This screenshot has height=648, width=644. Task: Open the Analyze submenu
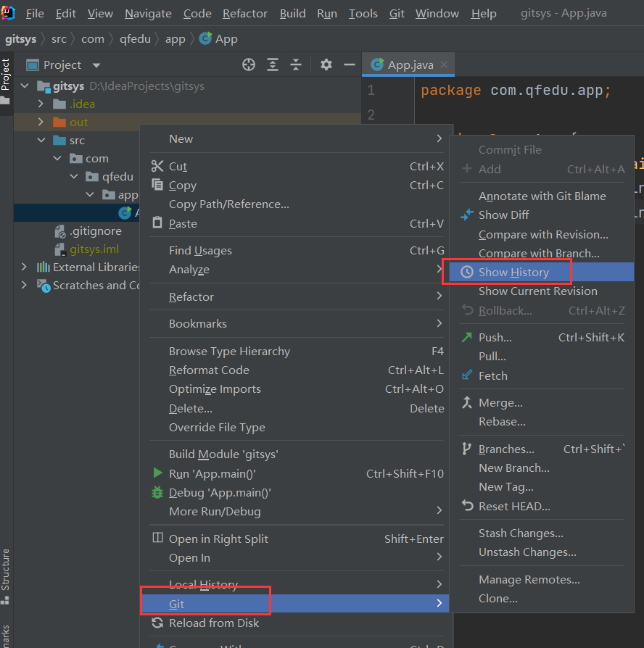pos(296,270)
